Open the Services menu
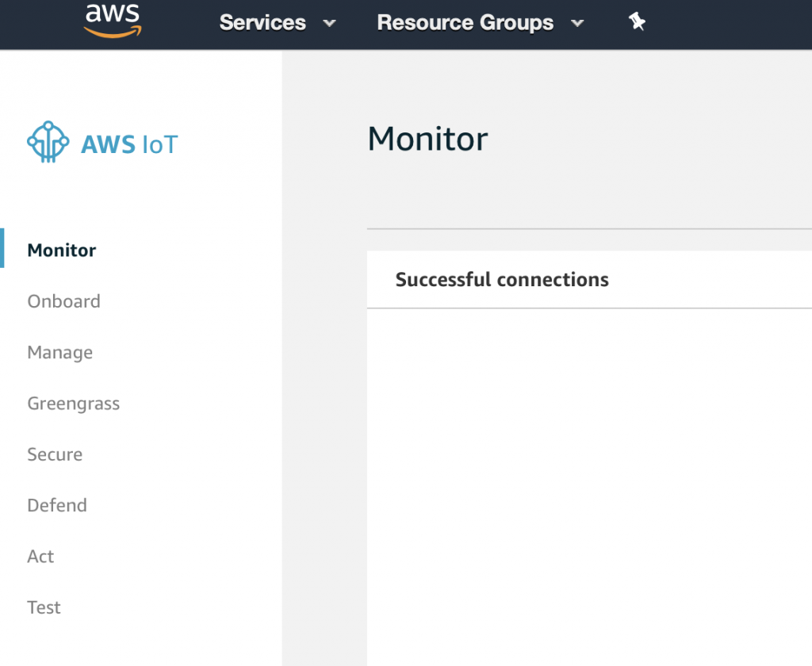The image size is (812, 666). click(x=262, y=23)
